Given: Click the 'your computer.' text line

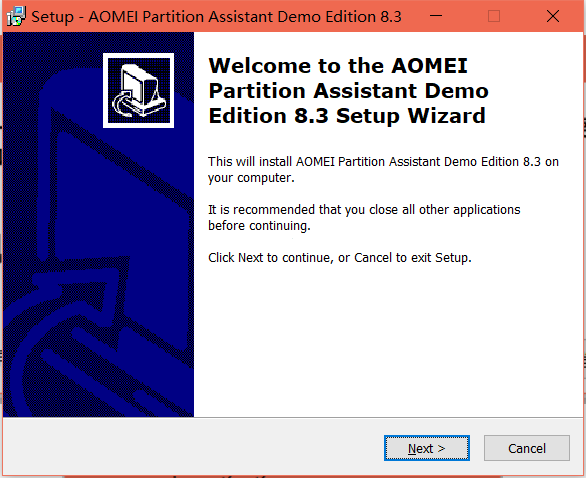Looking at the screenshot, I should click(251, 178).
